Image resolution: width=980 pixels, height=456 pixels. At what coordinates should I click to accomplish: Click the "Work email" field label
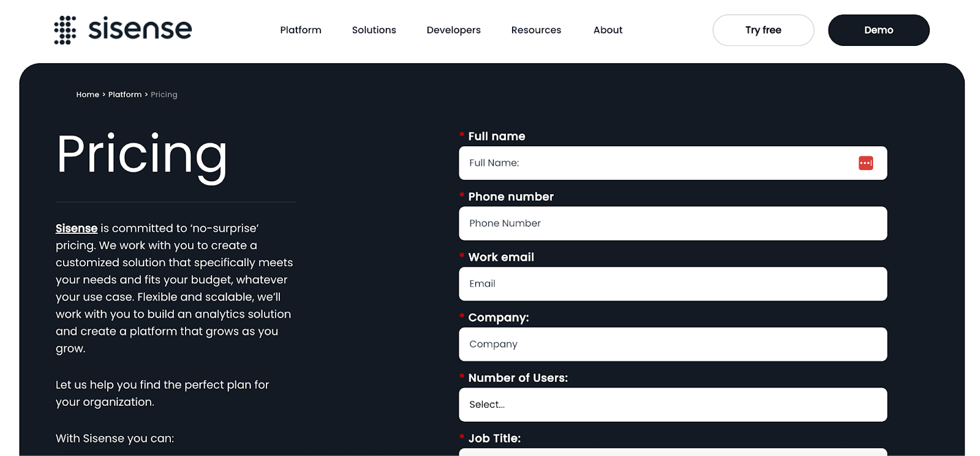501,257
